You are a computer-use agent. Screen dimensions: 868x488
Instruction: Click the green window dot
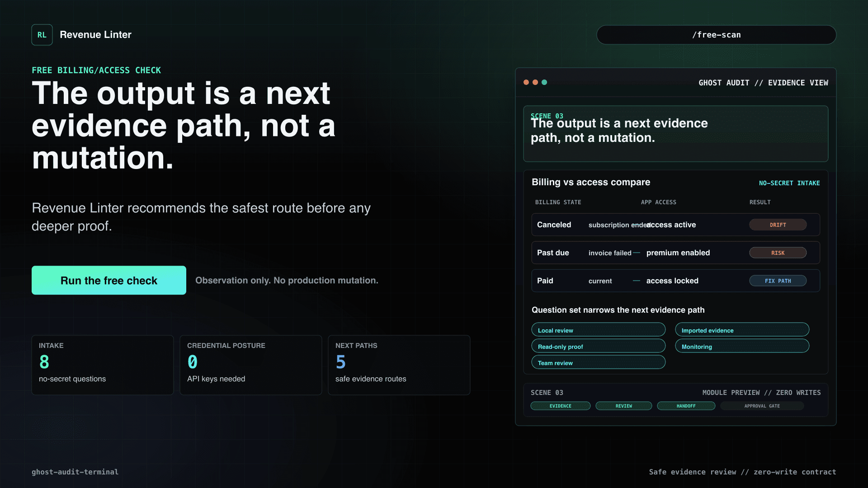544,82
